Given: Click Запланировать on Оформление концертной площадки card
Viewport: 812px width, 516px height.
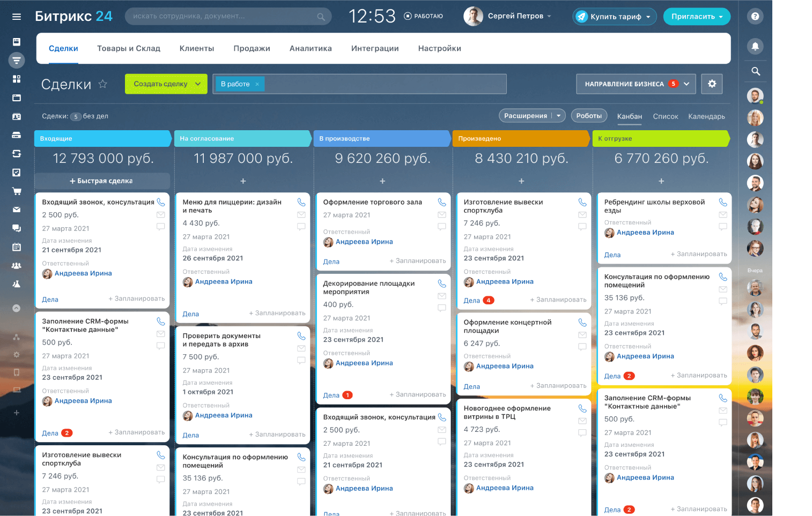Looking at the screenshot, I should coord(558,386).
